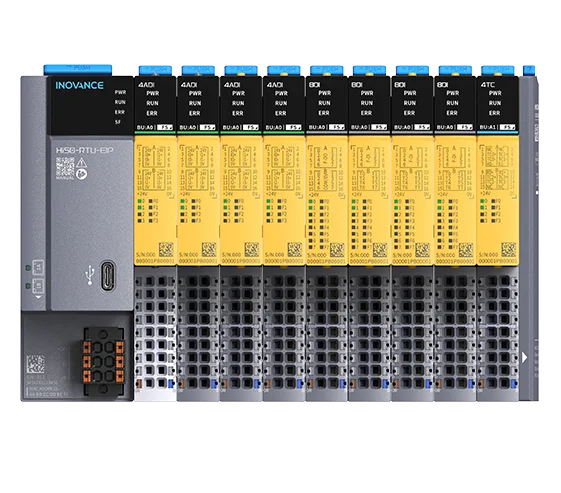Click the USB-C port on the head module

pyautogui.click(x=108, y=276)
